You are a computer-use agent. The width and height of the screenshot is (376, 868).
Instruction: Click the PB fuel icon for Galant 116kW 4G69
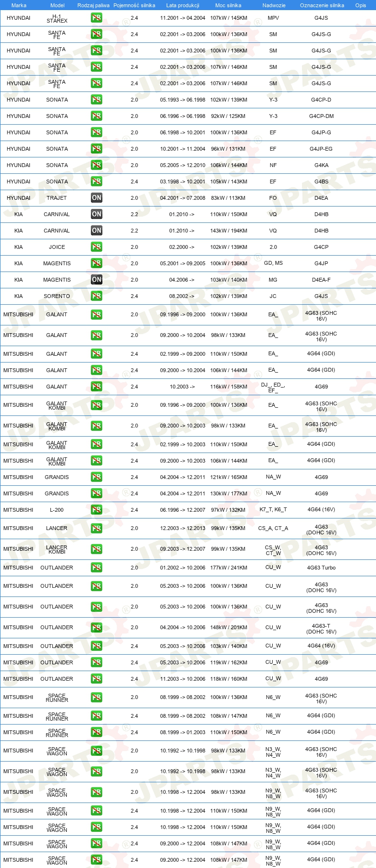96,387
